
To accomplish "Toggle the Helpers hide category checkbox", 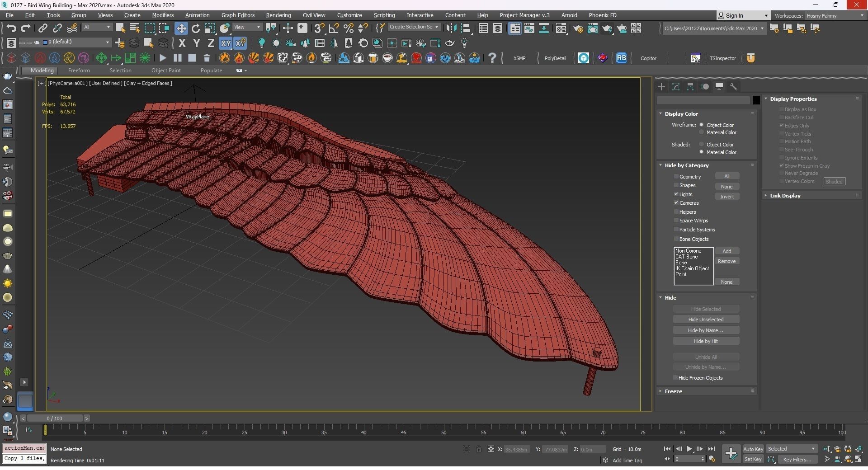I will point(676,211).
